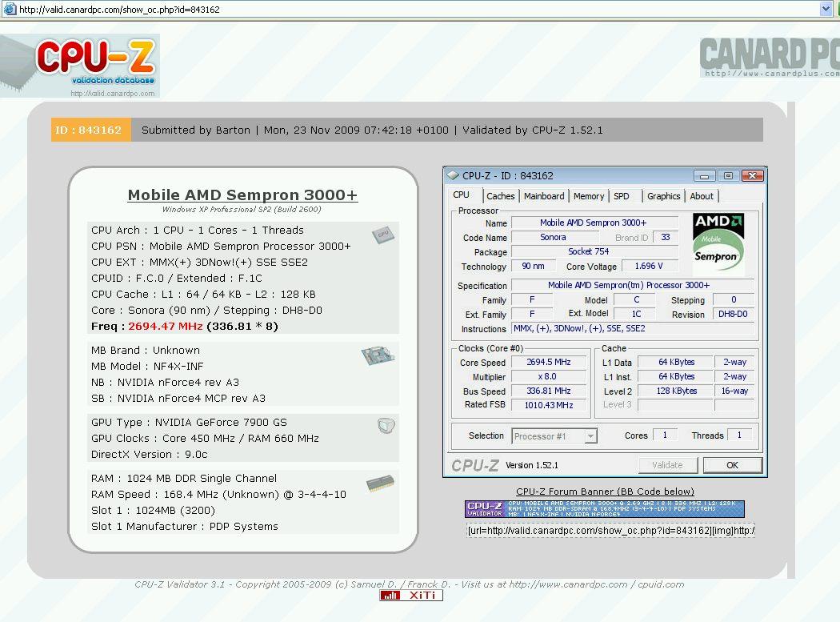Click the Core Voltage value 1.696 V
The image size is (840, 622).
(649, 266)
